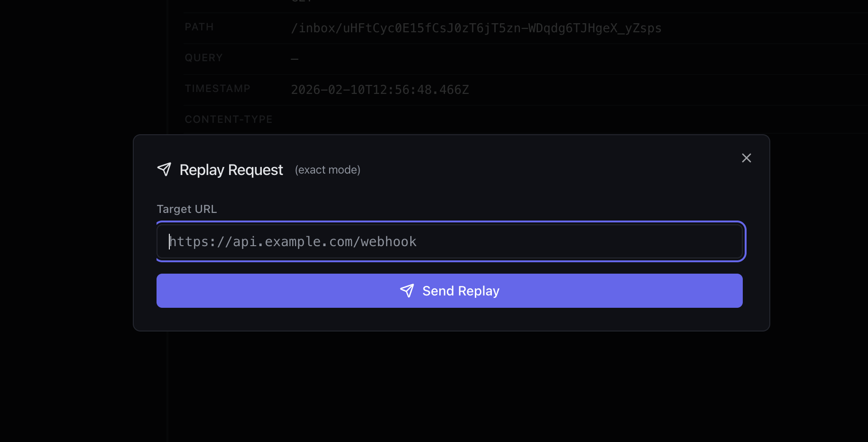Screen dimensions: 868x442
Task: Click the arrow icon left of Replay Request title
Action: (x=165, y=169)
